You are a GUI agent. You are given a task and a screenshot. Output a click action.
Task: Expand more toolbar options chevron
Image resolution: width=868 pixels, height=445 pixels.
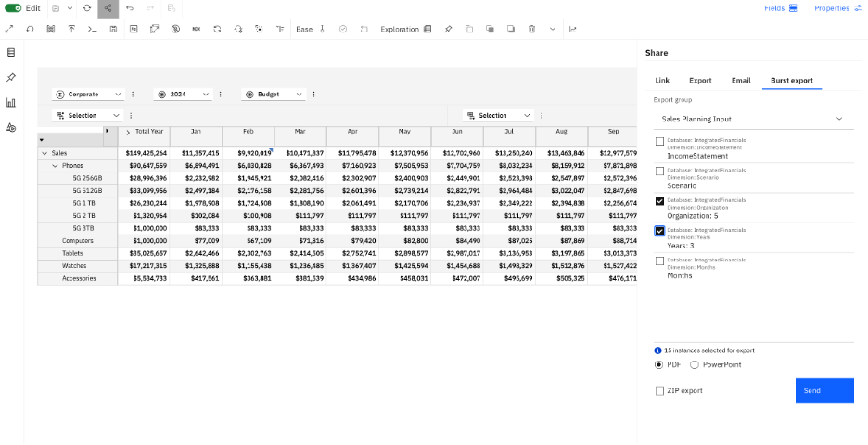click(x=553, y=30)
